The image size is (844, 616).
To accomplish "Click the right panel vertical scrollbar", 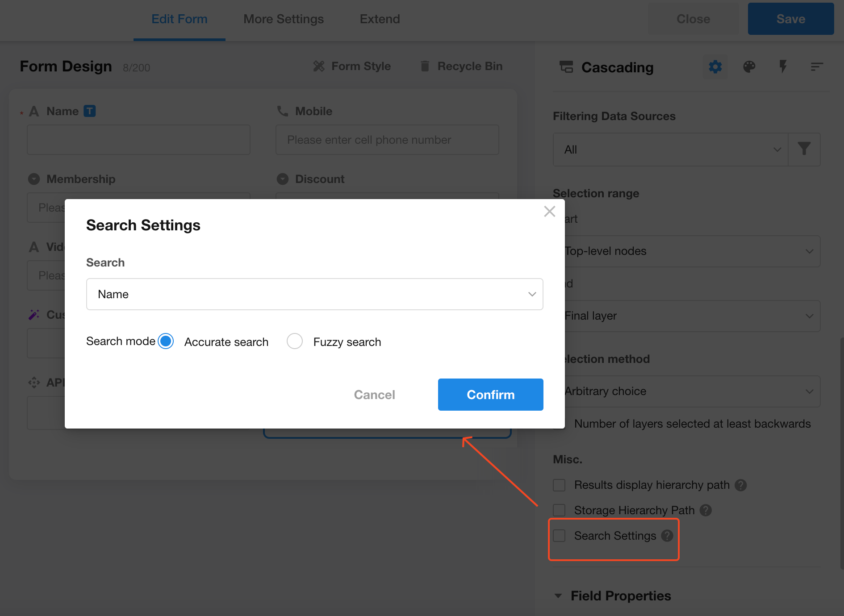I will coord(842,453).
